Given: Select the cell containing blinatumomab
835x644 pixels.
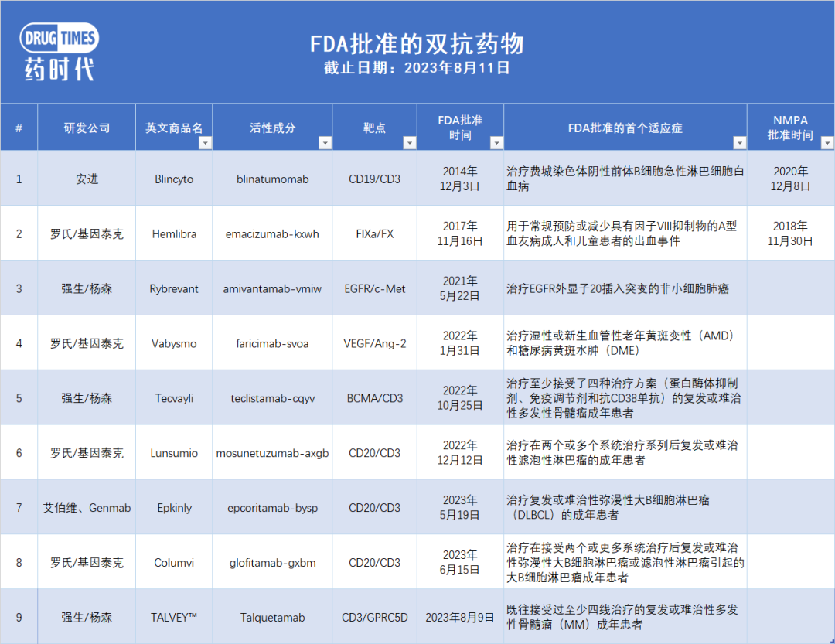Looking at the screenshot, I should click(273, 179).
